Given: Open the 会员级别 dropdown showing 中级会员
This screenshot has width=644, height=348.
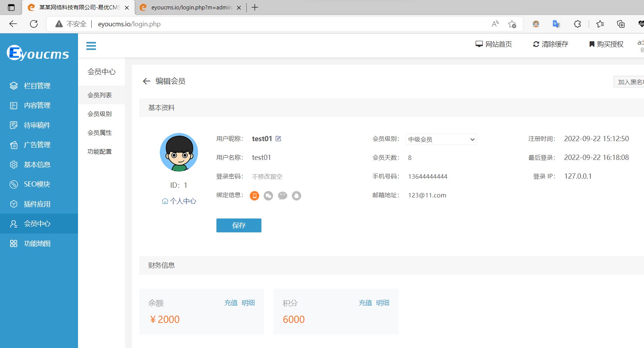Looking at the screenshot, I should (441, 139).
